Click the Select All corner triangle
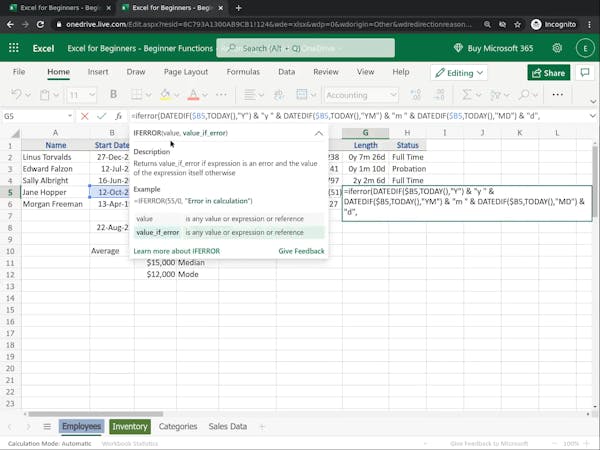The image size is (600, 450). pyautogui.click(x=15, y=133)
